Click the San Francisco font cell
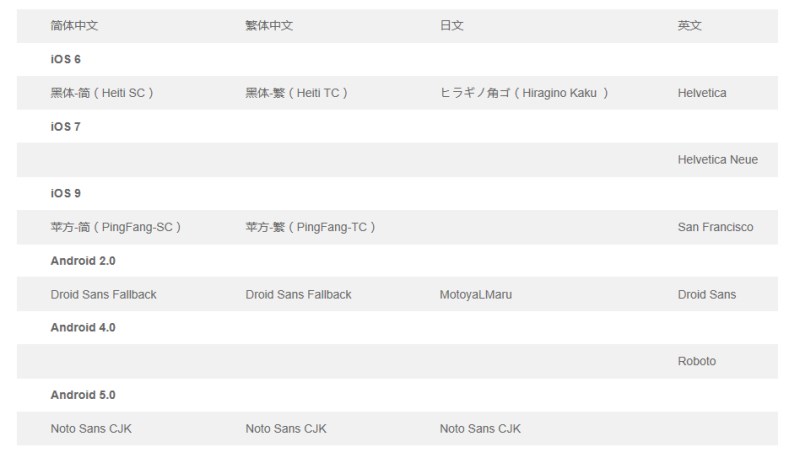800x458 pixels. pyautogui.click(x=715, y=227)
